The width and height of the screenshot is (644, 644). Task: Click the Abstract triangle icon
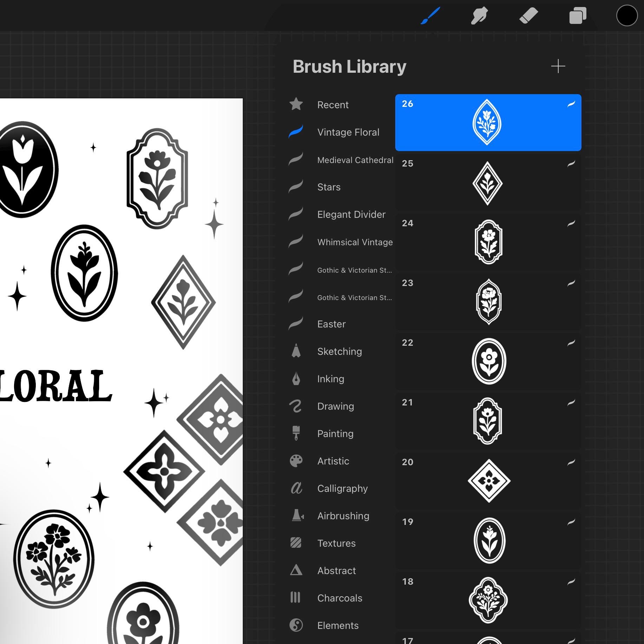point(296,570)
